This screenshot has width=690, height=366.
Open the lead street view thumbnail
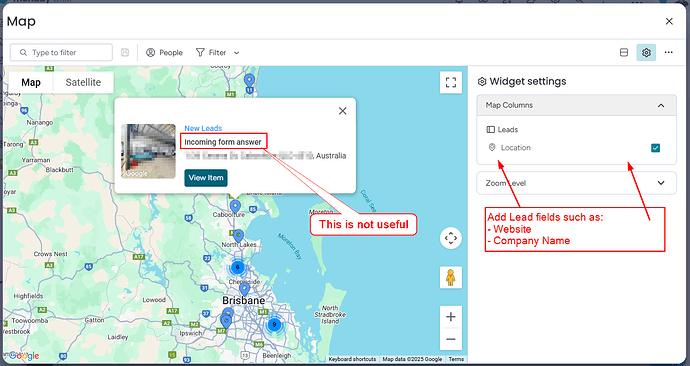tap(148, 151)
